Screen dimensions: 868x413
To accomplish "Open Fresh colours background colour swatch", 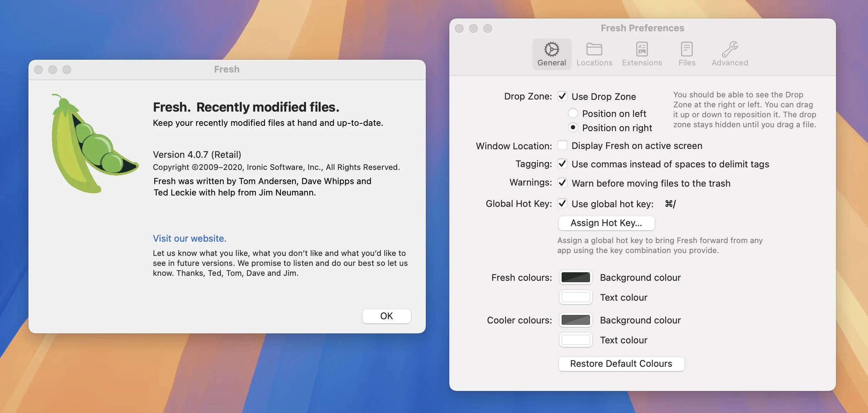I will pos(575,277).
